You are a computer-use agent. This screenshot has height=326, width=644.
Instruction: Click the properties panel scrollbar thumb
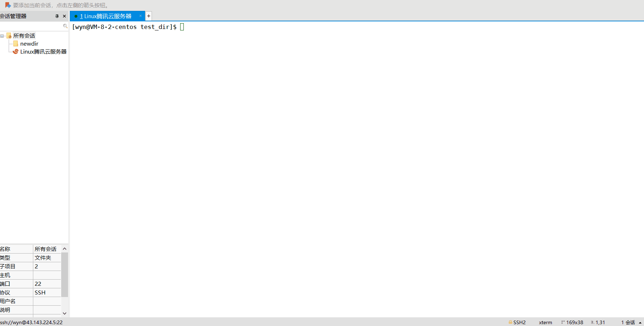tap(65, 275)
